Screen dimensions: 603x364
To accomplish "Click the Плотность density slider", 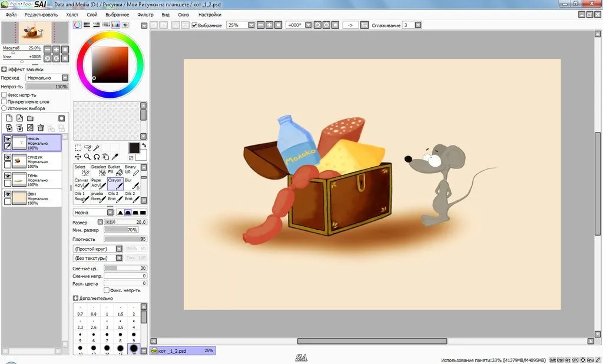I will click(x=125, y=239).
